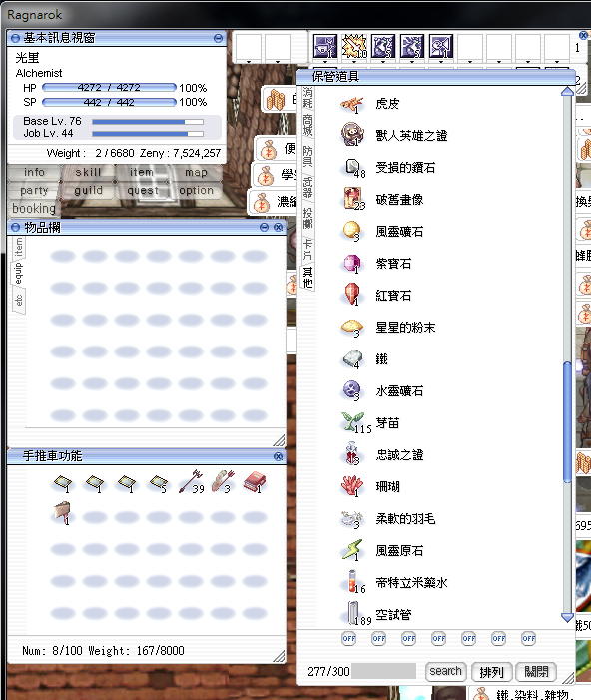Pick the 紫寶石 purple gem icon
591x700 pixels.
(x=351, y=264)
